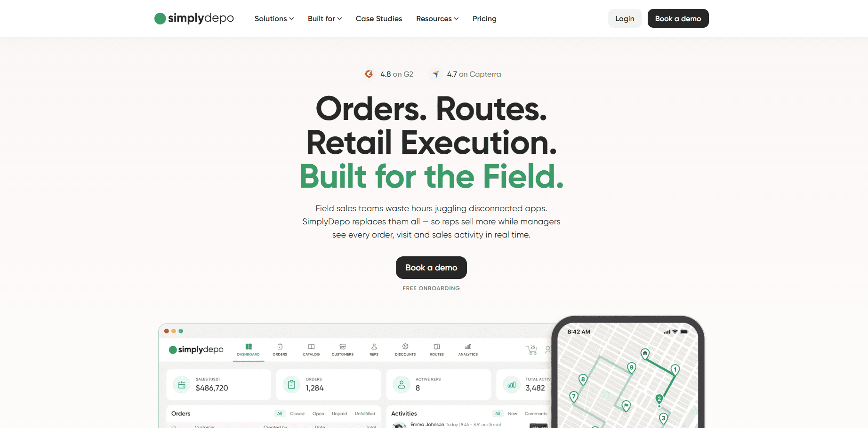This screenshot has height=428, width=868.
Task: Expand the Resources dropdown menu
Action: (x=437, y=19)
